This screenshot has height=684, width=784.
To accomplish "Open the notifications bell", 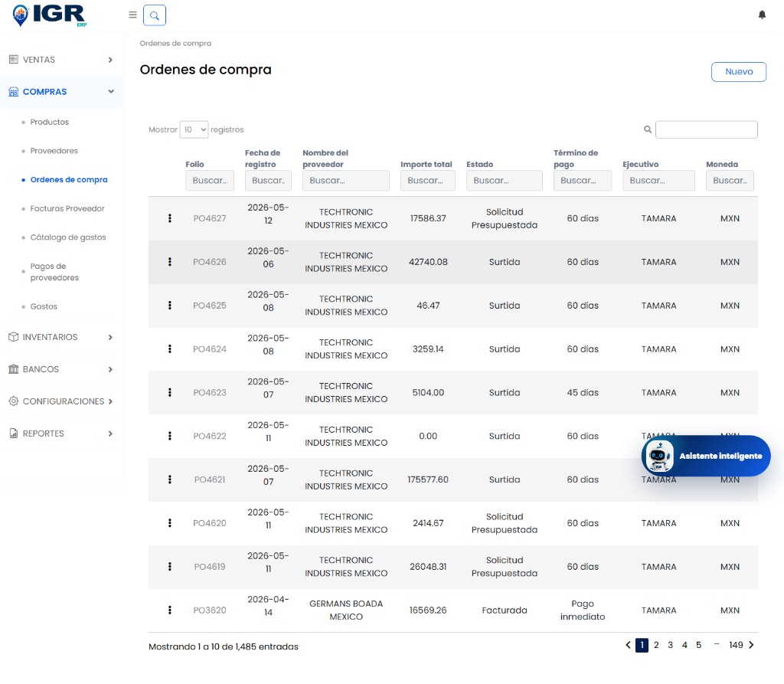I will click(762, 15).
